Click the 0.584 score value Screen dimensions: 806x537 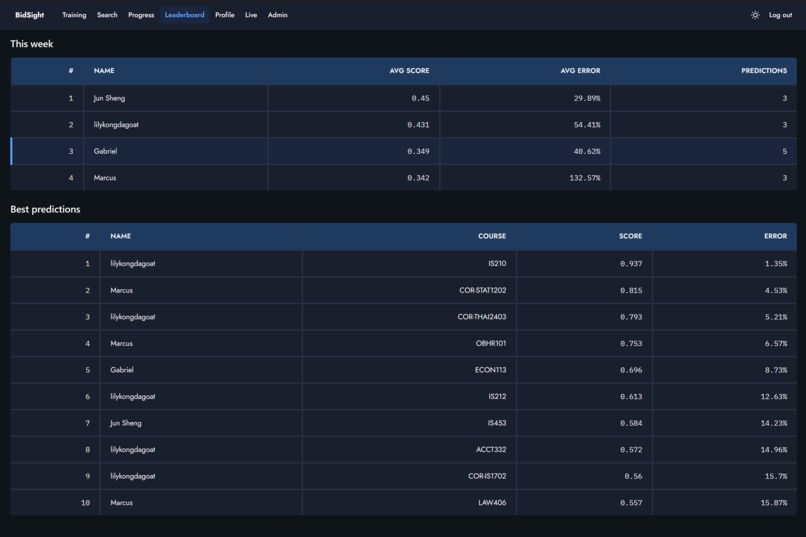coord(631,423)
